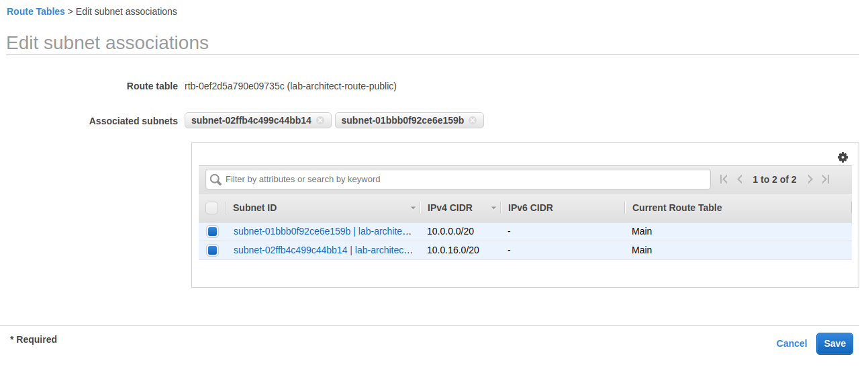Click the Save button

point(834,343)
